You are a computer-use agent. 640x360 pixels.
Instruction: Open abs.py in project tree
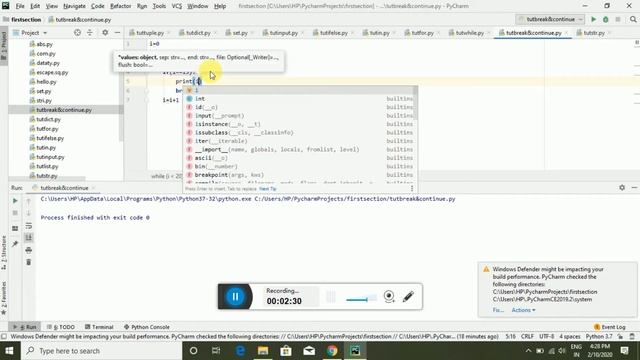tap(44, 44)
